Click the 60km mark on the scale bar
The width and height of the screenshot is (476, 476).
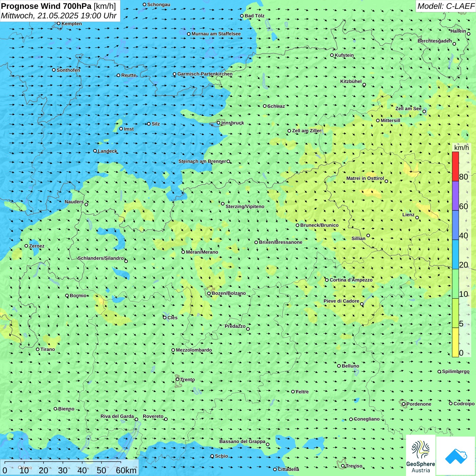coord(126,470)
